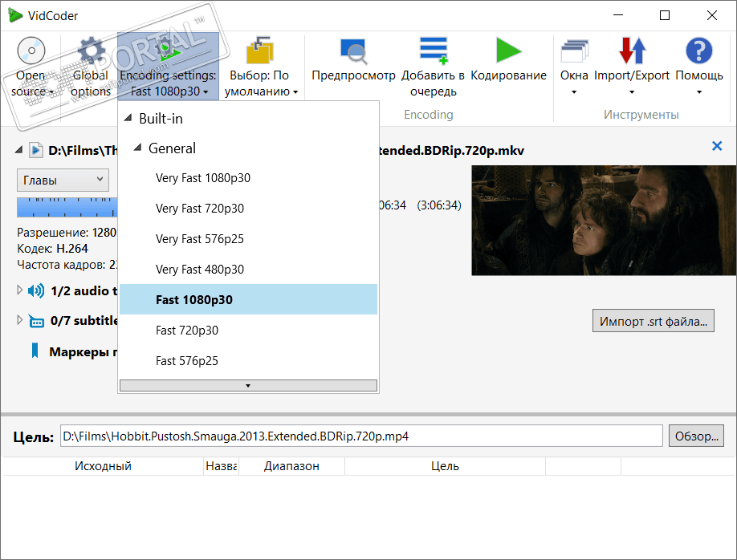737x560 pixels.
Task: Select Very Fast 1080p30 preset
Action: (248, 177)
